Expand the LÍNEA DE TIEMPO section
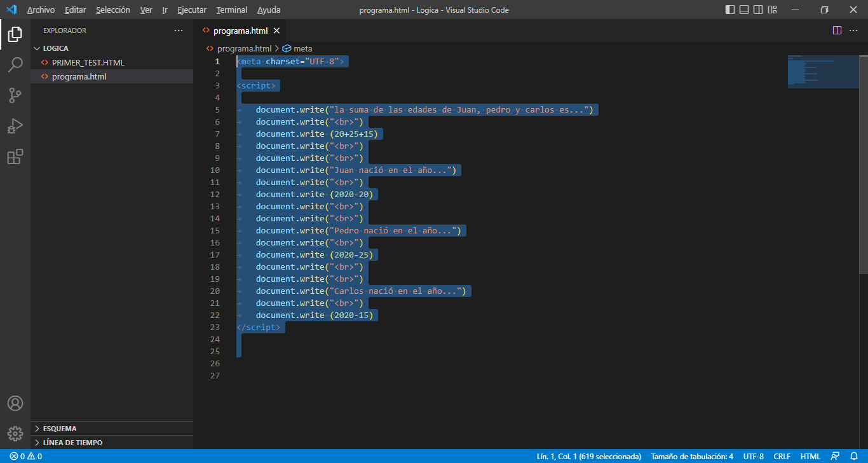Image resolution: width=868 pixels, height=463 pixels. click(x=112, y=443)
